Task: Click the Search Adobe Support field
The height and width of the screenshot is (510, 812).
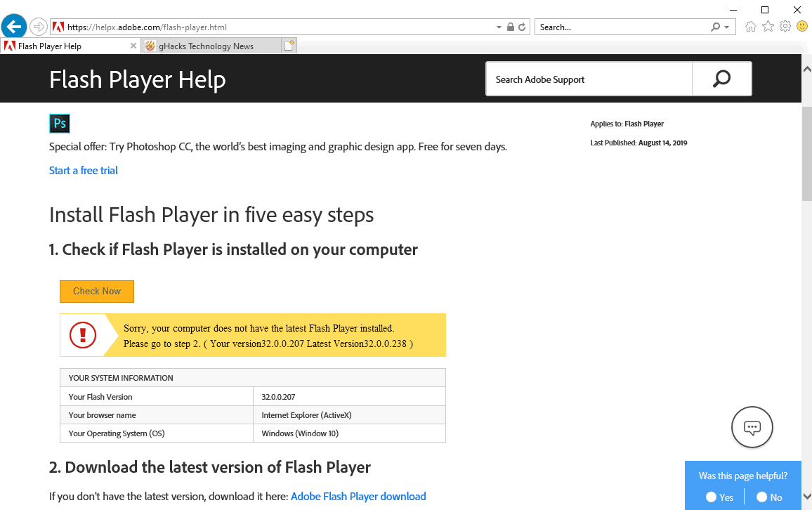Action: 589,79
